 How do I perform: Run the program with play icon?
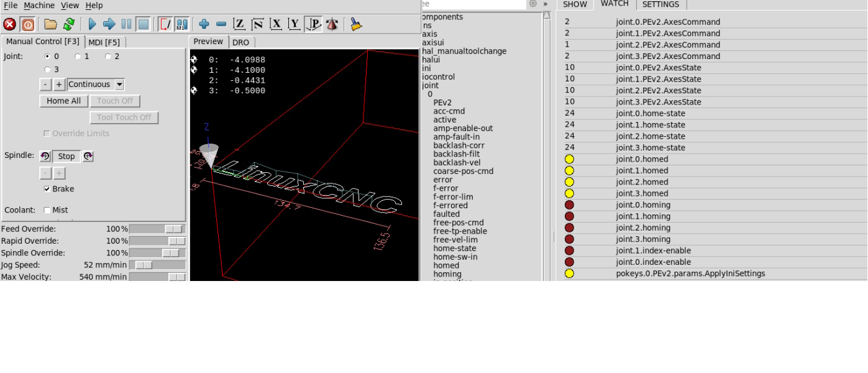point(92,24)
